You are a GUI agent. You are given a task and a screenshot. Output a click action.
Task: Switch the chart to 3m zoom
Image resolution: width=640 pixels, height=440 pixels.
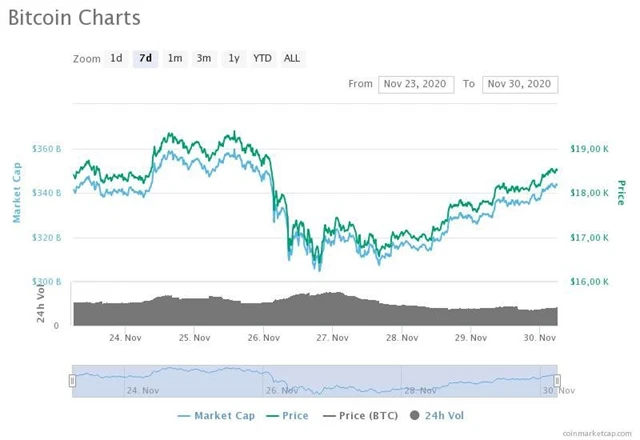pos(204,58)
